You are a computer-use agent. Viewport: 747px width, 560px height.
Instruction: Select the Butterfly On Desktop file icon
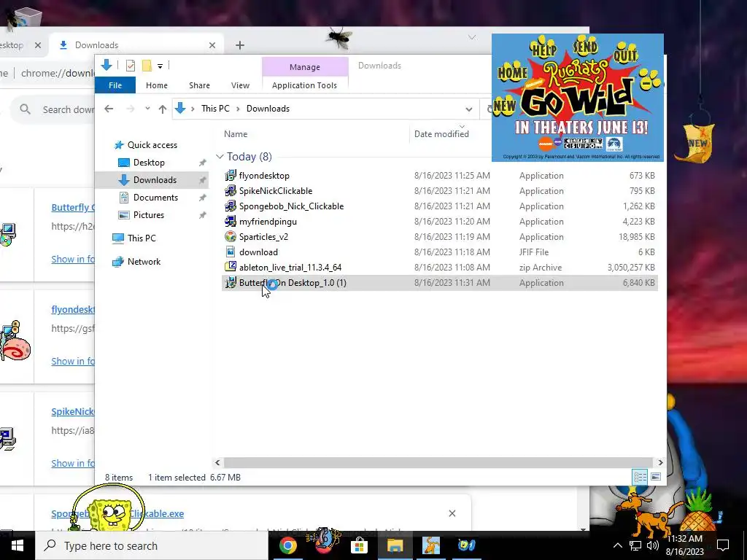[231, 282]
